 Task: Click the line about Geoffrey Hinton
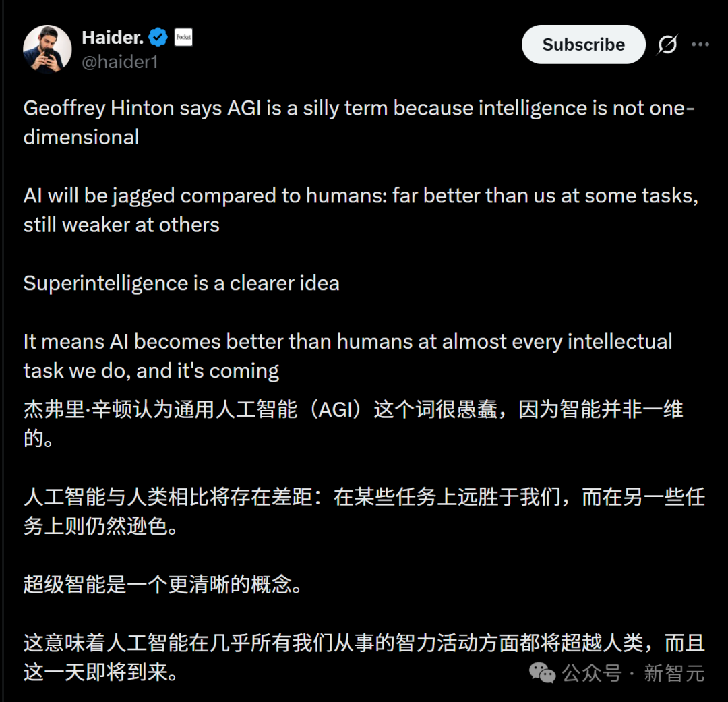click(270, 108)
